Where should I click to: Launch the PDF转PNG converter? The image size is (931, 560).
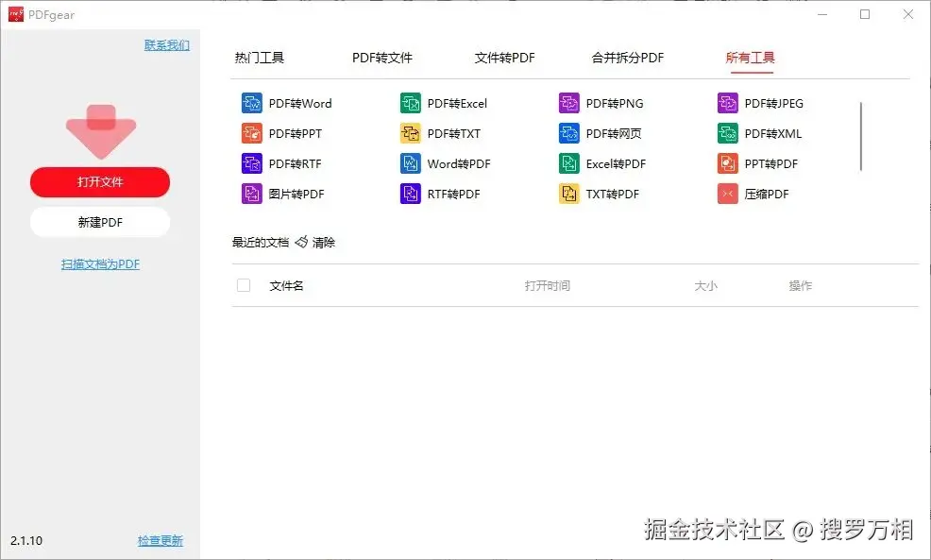pos(569,103)
